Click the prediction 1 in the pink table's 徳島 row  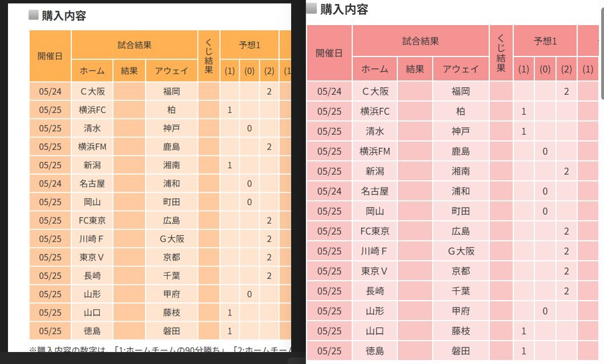[524, 351]
